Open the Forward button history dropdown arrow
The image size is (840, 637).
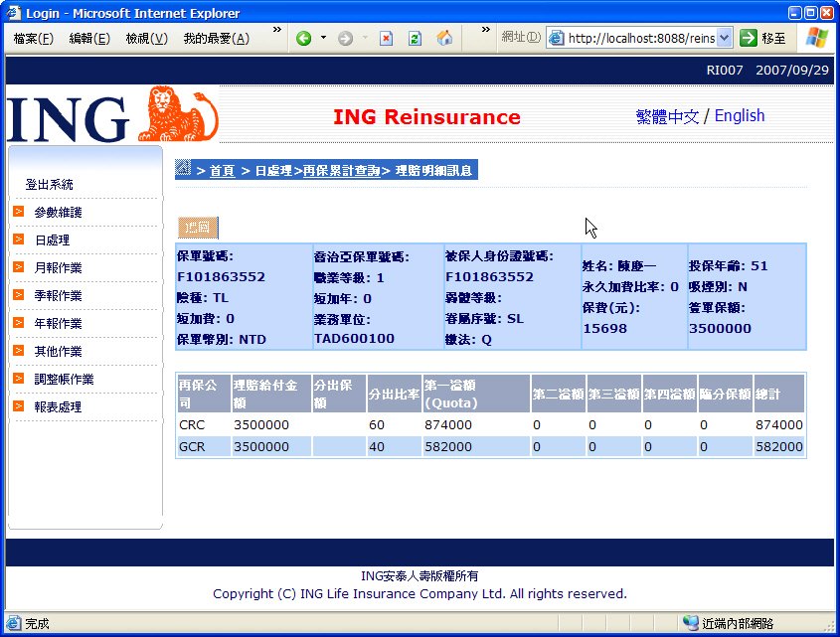[x=366, y=38]
